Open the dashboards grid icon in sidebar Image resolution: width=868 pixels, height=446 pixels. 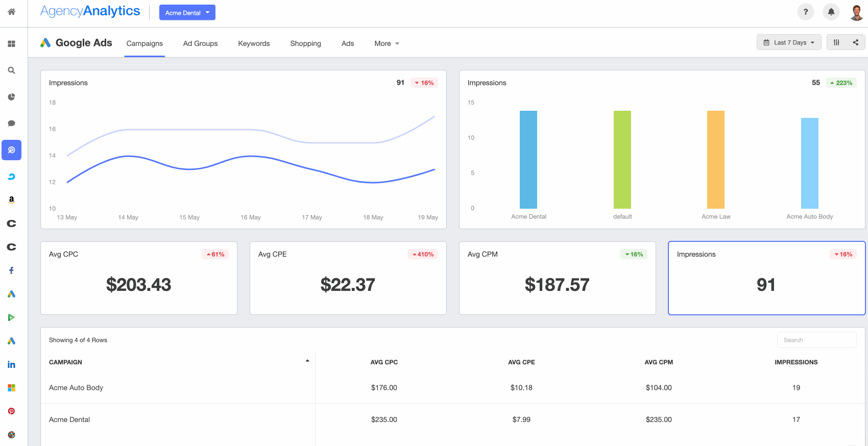[11, 44]
